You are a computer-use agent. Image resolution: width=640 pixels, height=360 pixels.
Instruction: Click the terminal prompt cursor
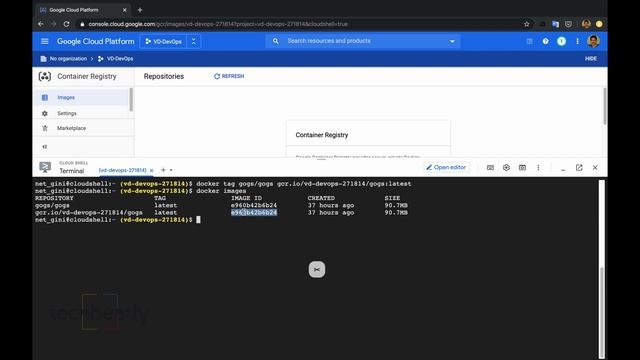pyautogui.click(x=198, y=220)
